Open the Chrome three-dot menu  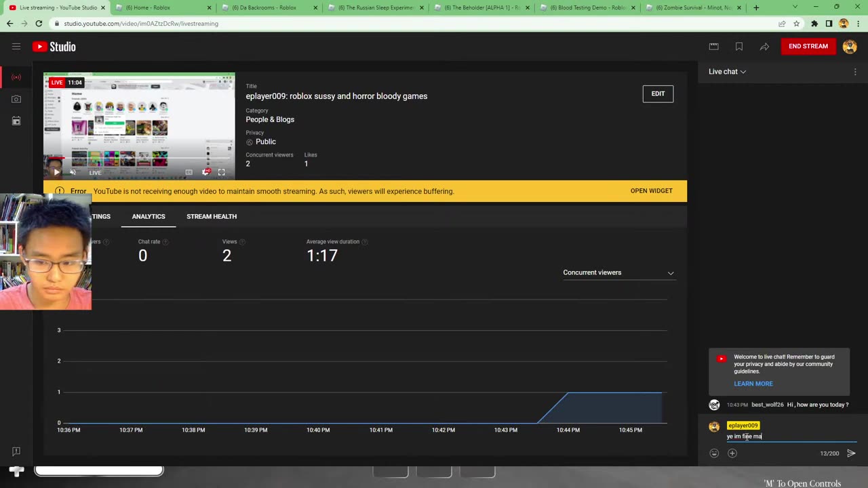pyautogui.click(x=857, y=23)
